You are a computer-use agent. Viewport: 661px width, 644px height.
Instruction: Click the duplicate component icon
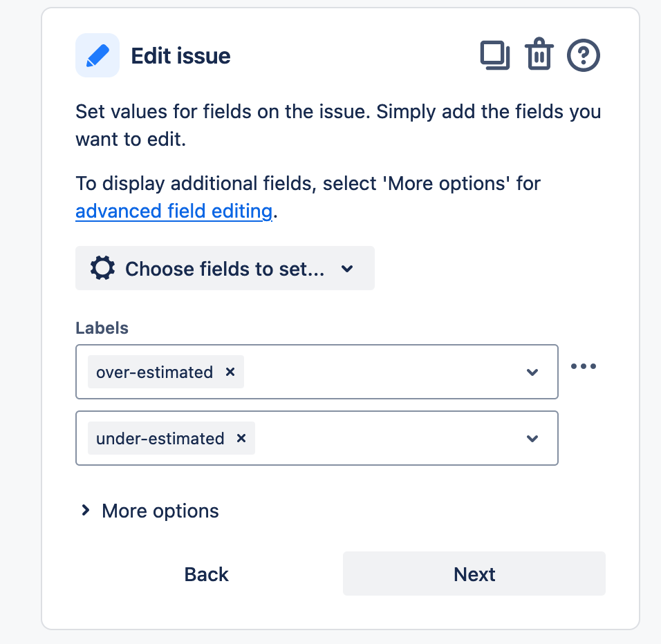point(495,55)
